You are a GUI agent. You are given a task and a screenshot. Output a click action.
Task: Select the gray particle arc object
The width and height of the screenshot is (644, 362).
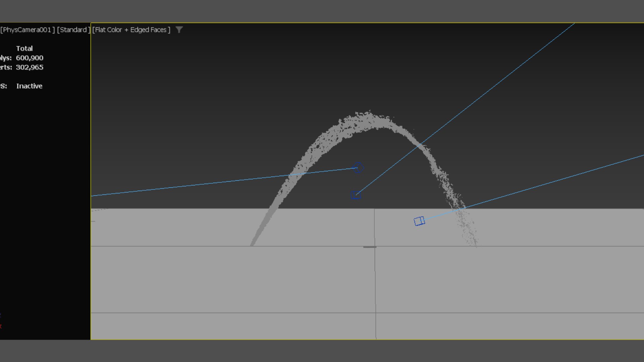[369, 122]
